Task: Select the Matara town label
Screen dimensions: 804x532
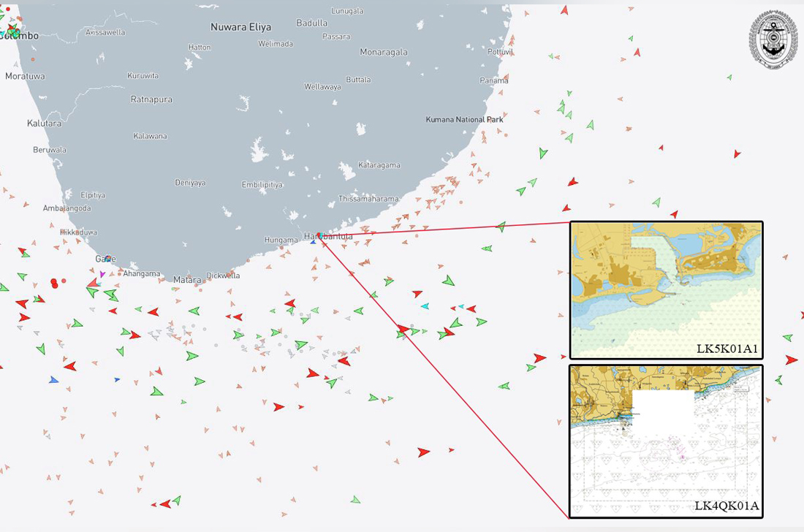Action: point(186,280)
